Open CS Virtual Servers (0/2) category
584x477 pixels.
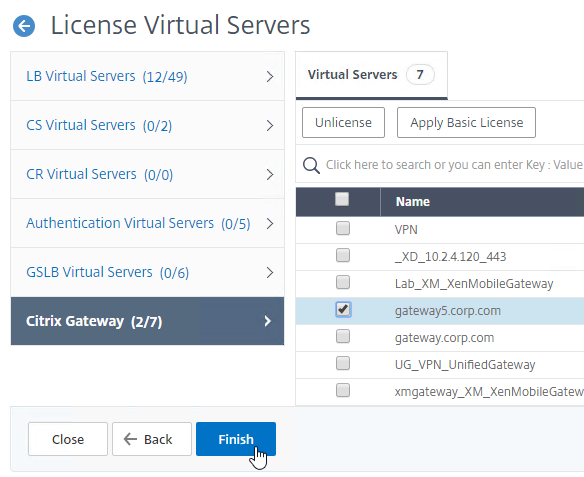[x=147, y=125]
